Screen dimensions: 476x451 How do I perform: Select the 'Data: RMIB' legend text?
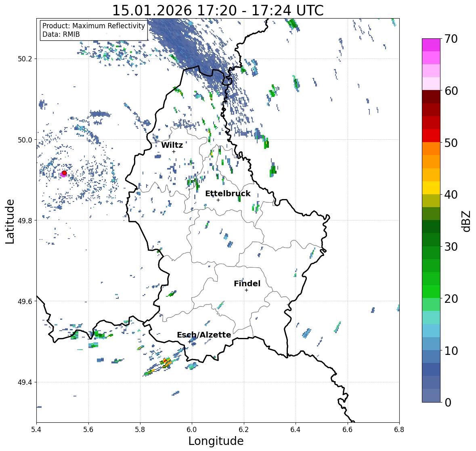(61, 34)
